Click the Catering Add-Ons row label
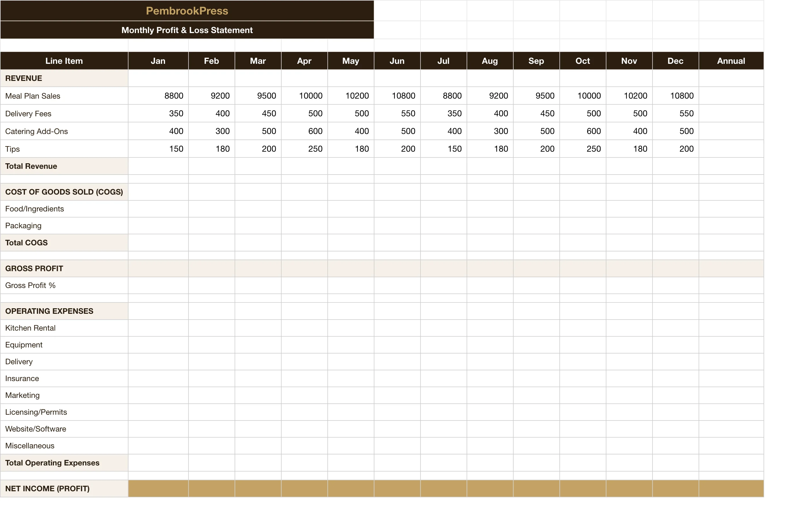This screenshot has height=522, width=812. point(64,131)
